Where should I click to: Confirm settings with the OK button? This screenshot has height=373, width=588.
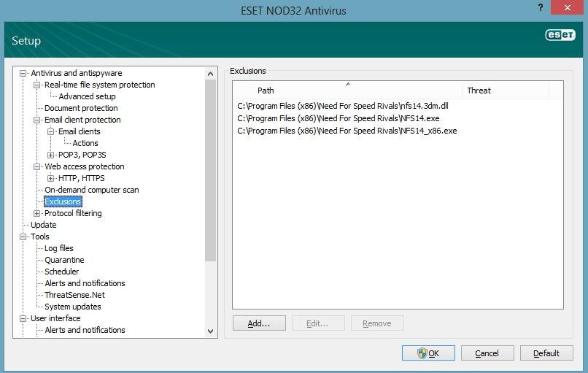[x=428, y=353]
